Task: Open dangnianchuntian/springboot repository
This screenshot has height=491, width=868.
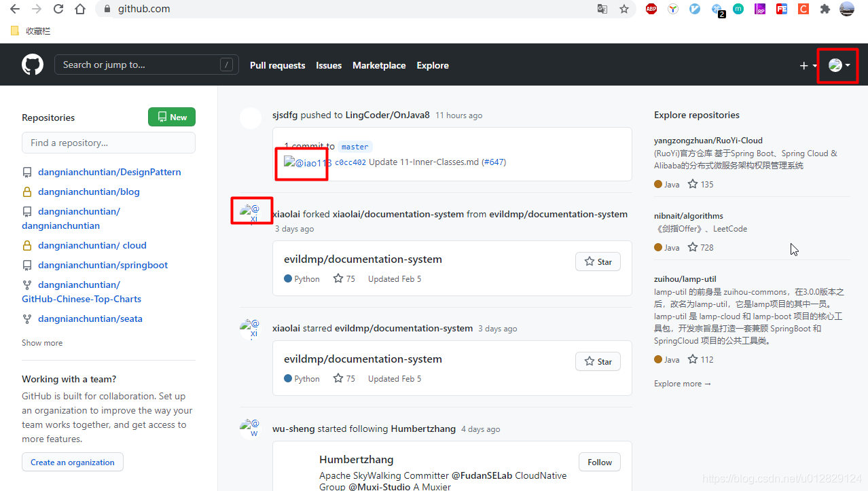Action: point(103,266)
